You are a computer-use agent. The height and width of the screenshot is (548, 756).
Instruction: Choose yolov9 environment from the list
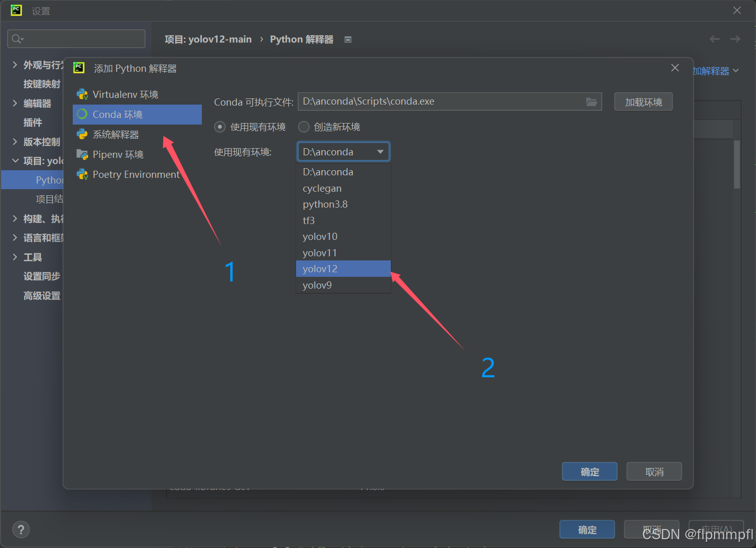pos(343,285)
